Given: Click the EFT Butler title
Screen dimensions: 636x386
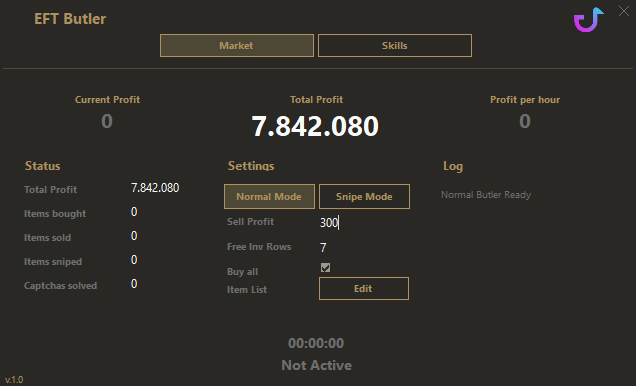Looking at the screenshot, I should [70, 19].
